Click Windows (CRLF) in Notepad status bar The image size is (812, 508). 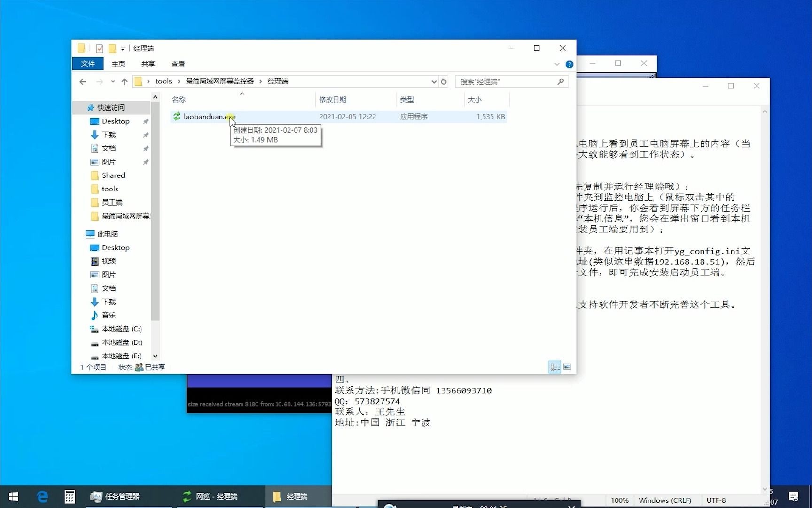[665, 500]
